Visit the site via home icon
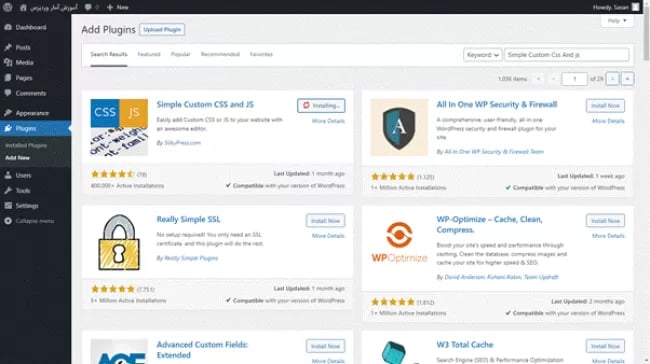This screenshot has width=650, height=364. tap(24, 7)
